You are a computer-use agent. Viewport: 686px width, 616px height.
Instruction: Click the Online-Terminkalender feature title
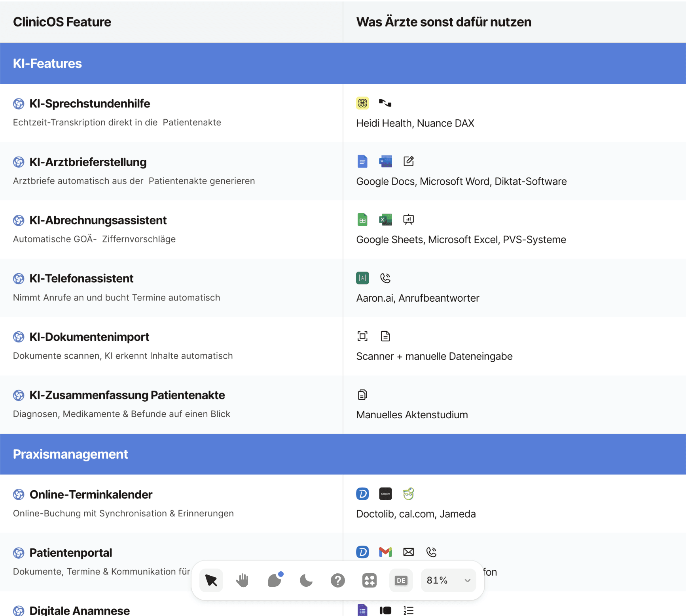pos(91,495)
